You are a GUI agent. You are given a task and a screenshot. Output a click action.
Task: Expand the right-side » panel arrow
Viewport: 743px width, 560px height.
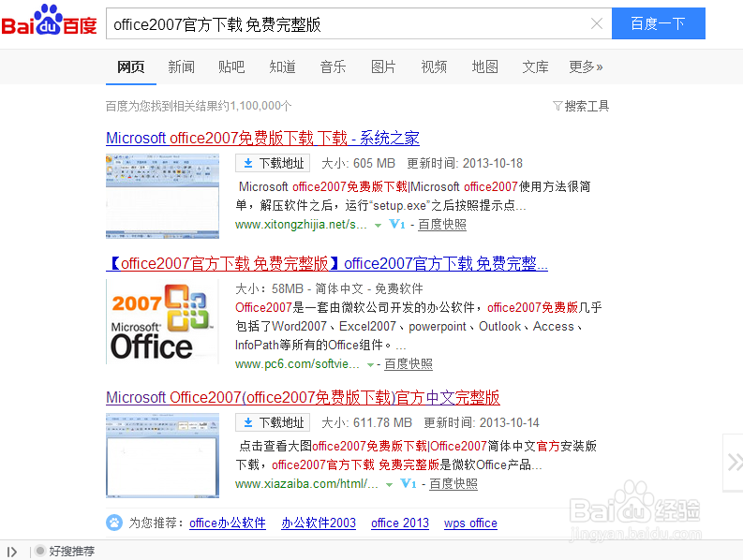(x=735, y=463)
